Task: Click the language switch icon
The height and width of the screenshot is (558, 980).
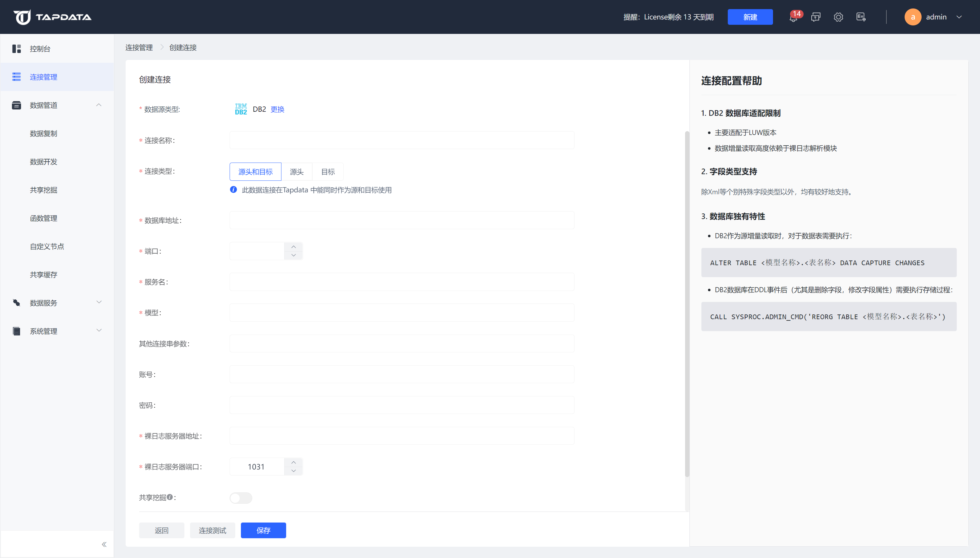Action: (x=861, y=17)
